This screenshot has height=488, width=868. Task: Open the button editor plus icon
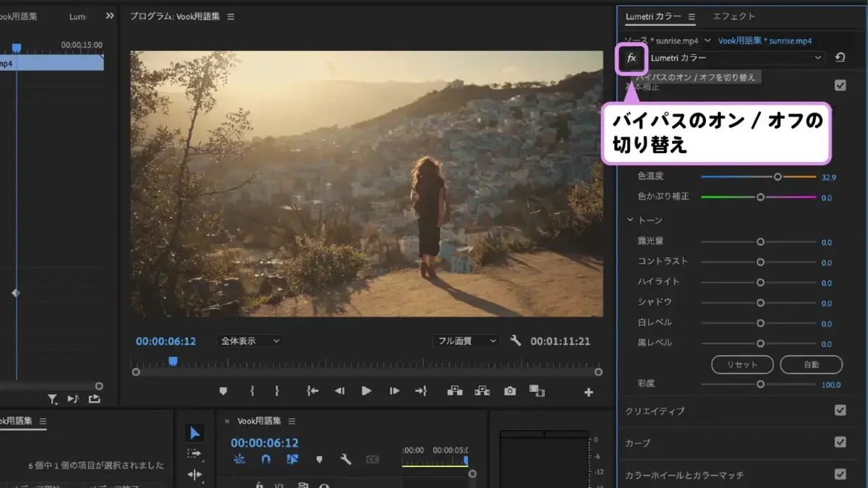(589, 392)
